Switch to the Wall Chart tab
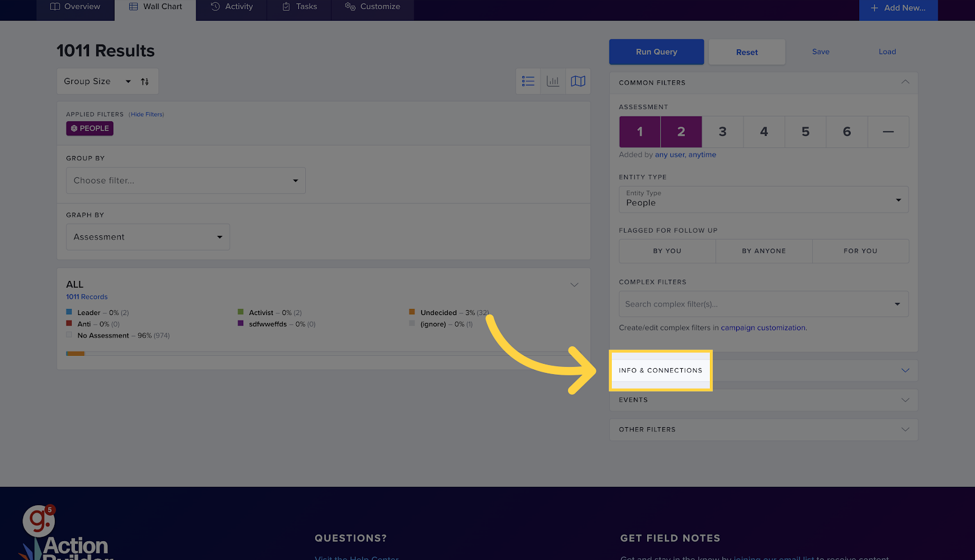This screenshot has height=560, width=975. 155,6
